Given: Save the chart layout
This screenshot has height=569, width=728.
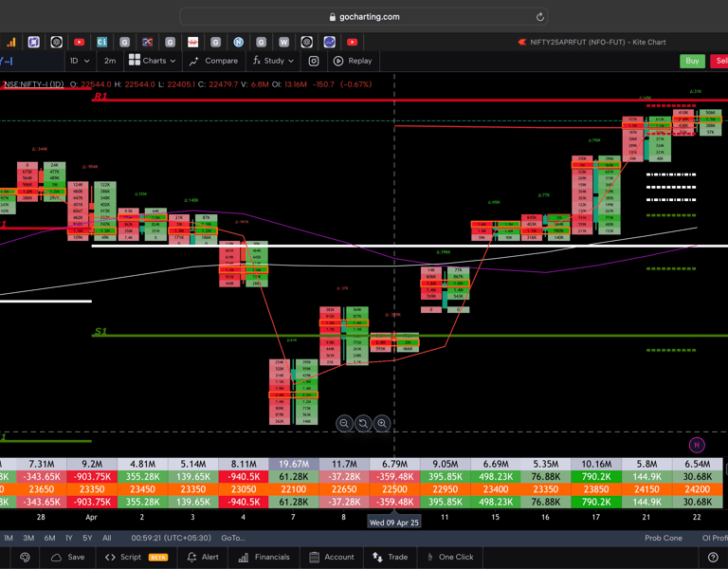Looking at the screenshot, I should [x=67, y=557].
